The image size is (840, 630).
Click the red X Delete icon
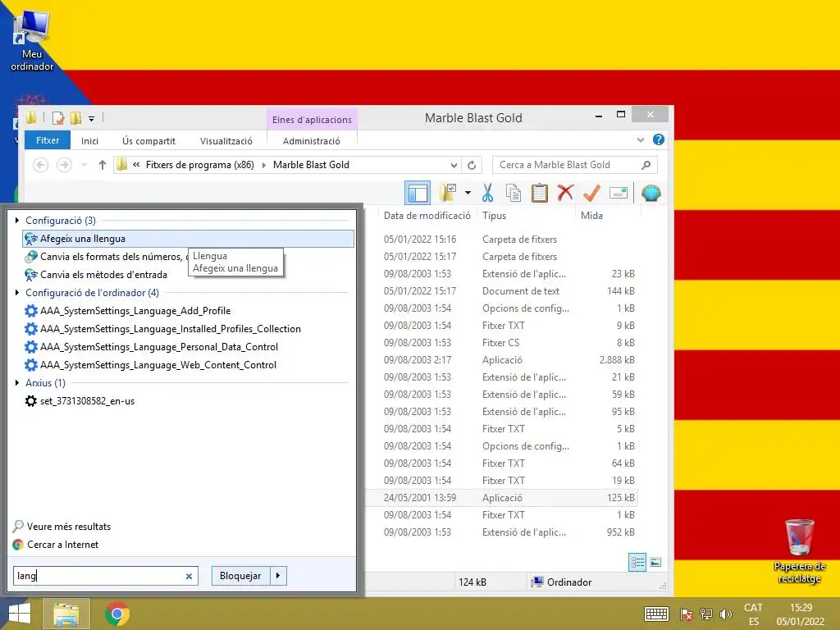[565, 192]
